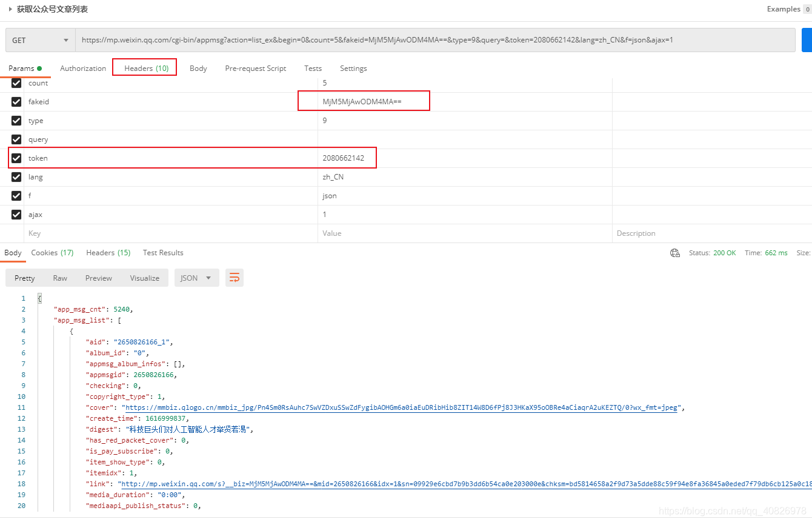
Task: Uncheck the ajax parameter checkbox
Action: pos(16,215)
